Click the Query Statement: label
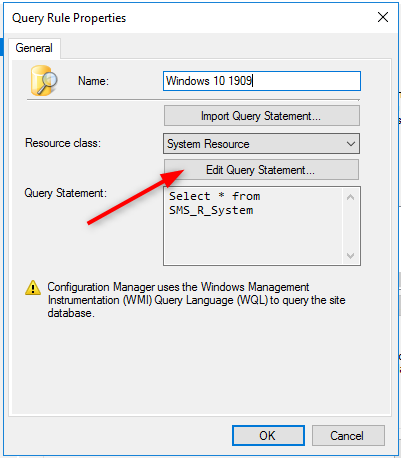The width and height of the screenshot is (401, 458). click(x=65, y=193)
